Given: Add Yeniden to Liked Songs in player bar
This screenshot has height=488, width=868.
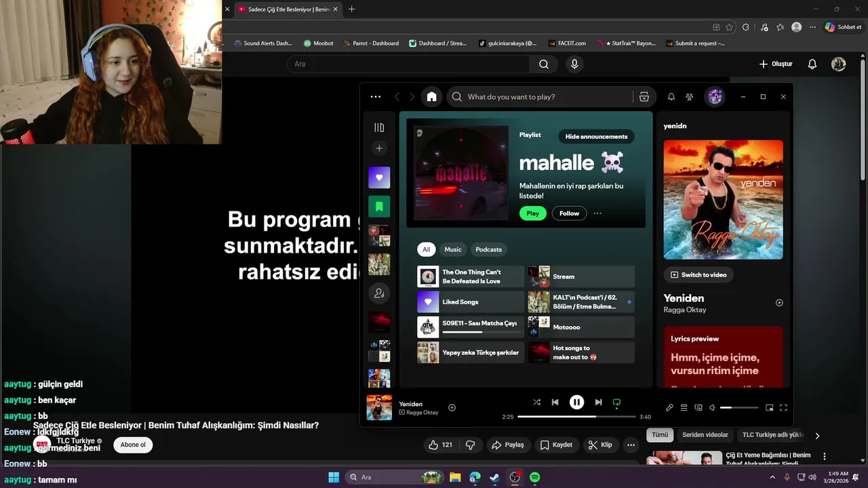Looking at the screenshot, I should pos(452,407).
